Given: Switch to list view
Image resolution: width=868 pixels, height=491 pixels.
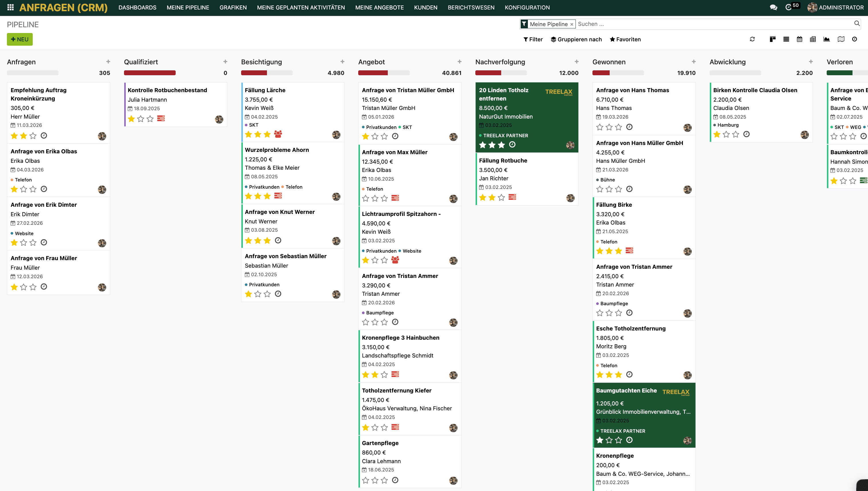Looking at the screenshot, I should 786,39.
